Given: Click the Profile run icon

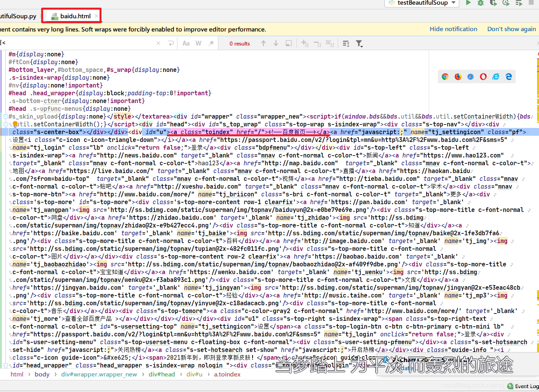Looking at the screenshot, I should point(506,3).
